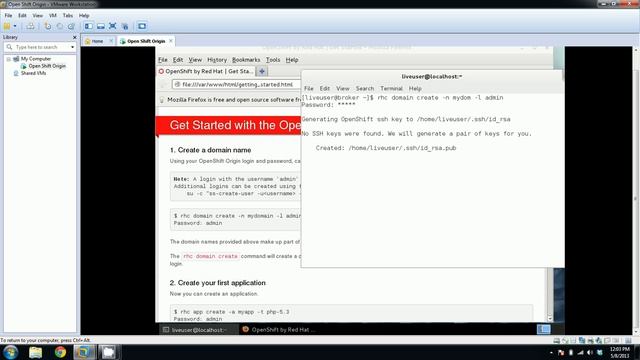The width and height of the screenshot is (640, 360).
Task: Click the revert snapshot toolbar icon
Action: click(x=60, y=26)
